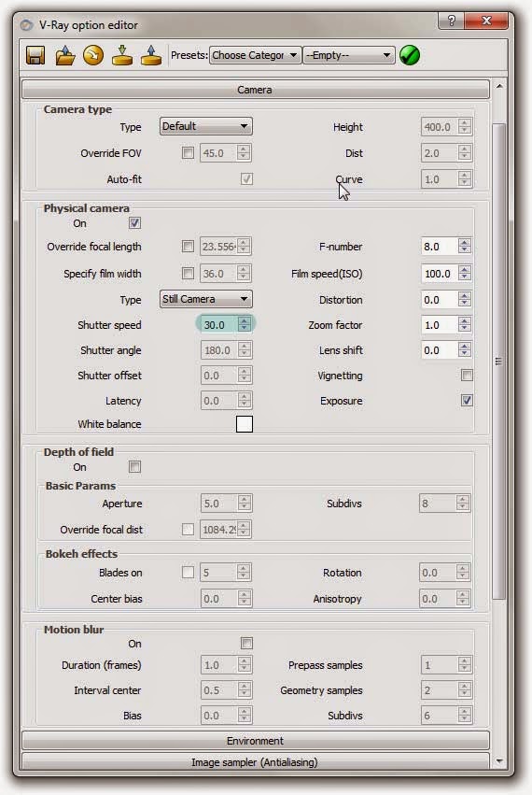
Task: Enable Override focal dist checkbox
Action: (188, 530)
